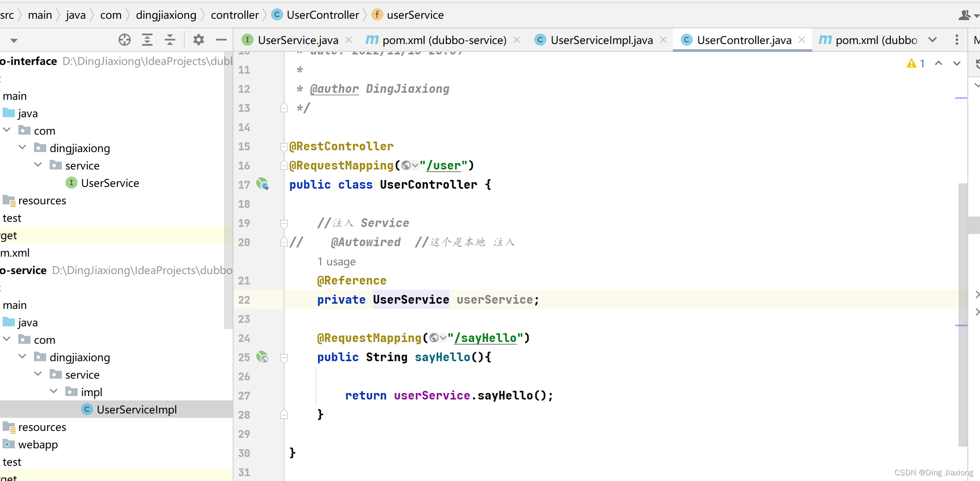
Task: Close the UserService.java tab
Action: [349, 40]
